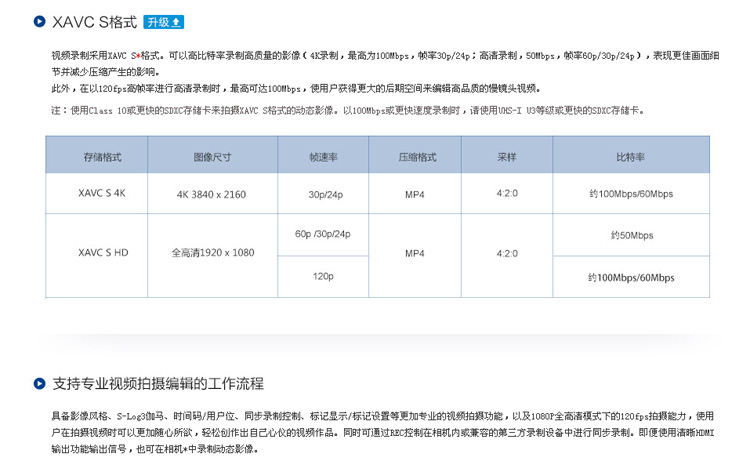Click the blue arrow icon beside XAVC S格式 heading
This screenshot has height=472, width=750.
point(39,21)
